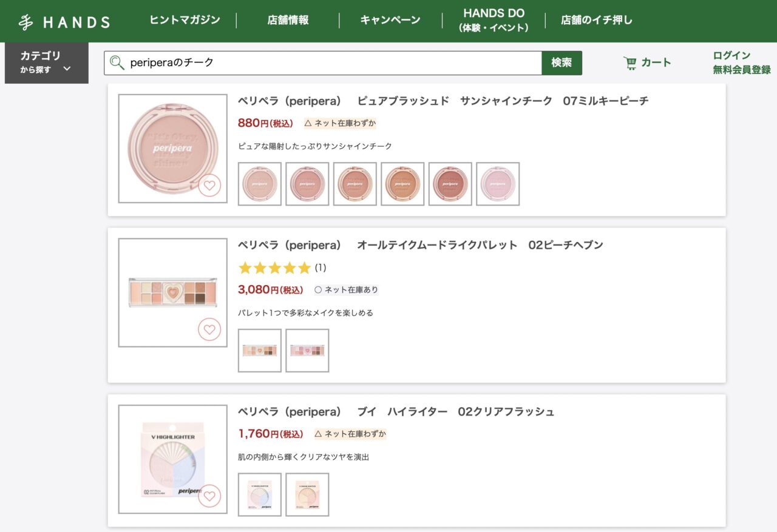This screenshot has width=777, height=532.
Task: Click the ログイン link
Action: click(x=731, y=55)
